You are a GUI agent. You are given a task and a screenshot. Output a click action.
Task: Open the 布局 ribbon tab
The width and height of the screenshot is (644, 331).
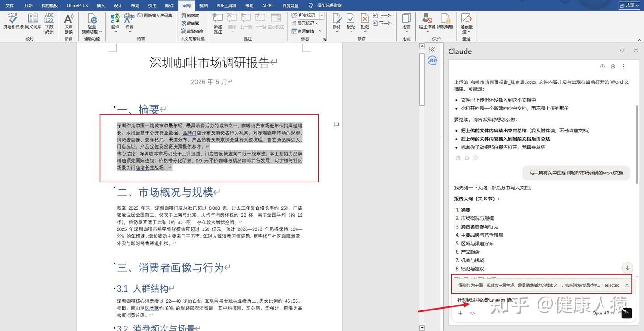135,5
